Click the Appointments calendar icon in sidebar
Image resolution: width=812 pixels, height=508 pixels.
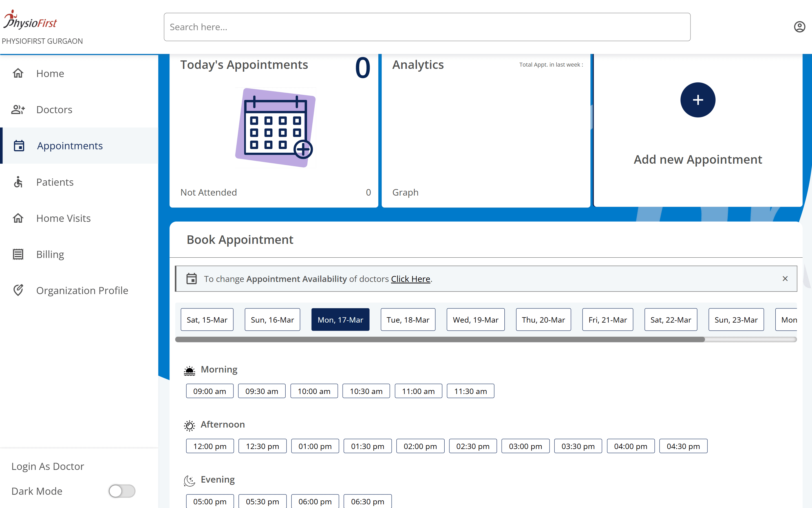pyautogui.click(x=19, y=145)
